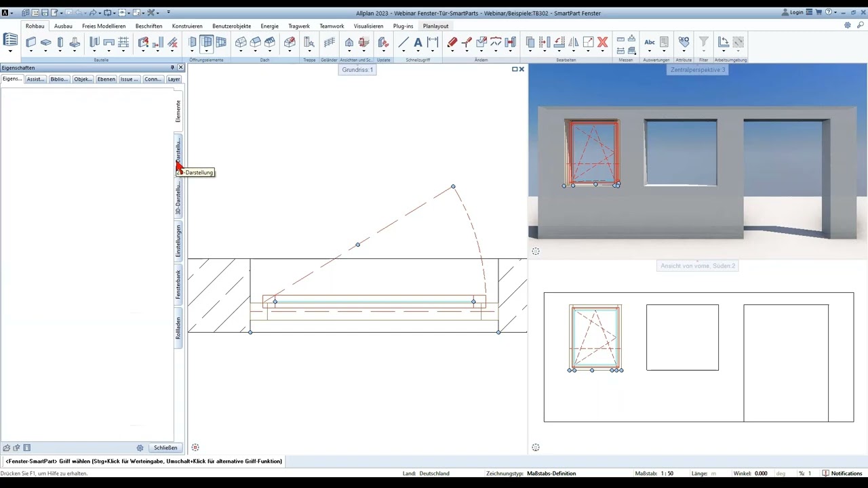Image resolution: width=868 pixels, height=488 pixels.
Task: Click the Attribute tags icon
Action: tap(684, 42)
